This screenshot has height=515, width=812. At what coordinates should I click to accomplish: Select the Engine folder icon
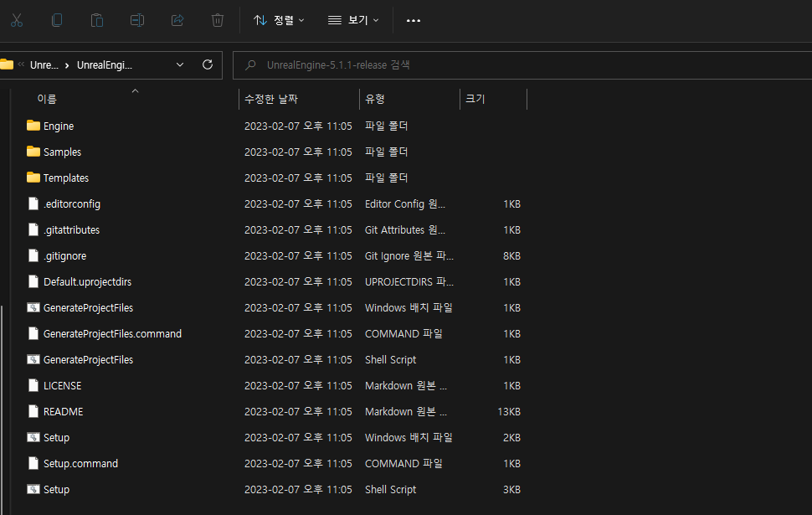33,126
